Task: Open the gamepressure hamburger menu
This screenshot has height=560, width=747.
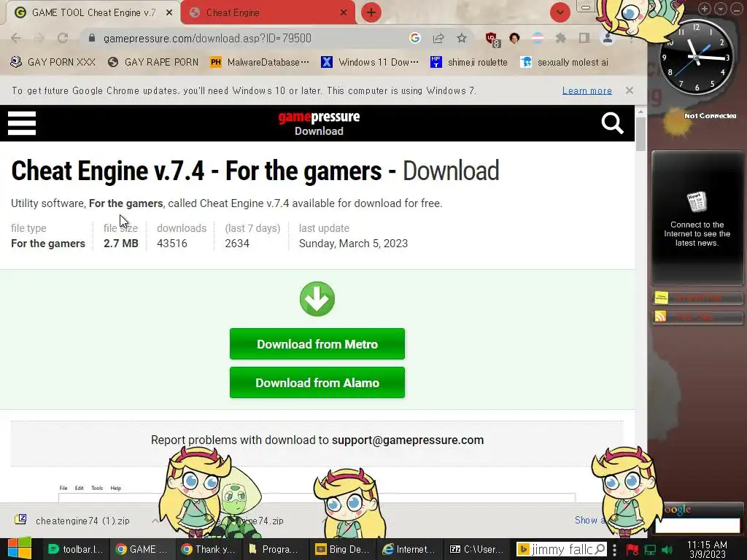Action: pos(22,123)
